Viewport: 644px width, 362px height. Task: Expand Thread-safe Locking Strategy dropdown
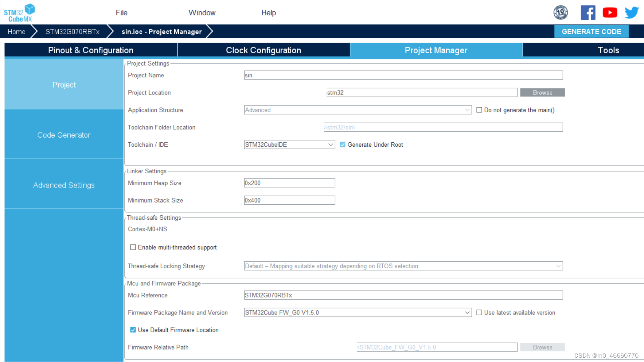pos(403,266)
